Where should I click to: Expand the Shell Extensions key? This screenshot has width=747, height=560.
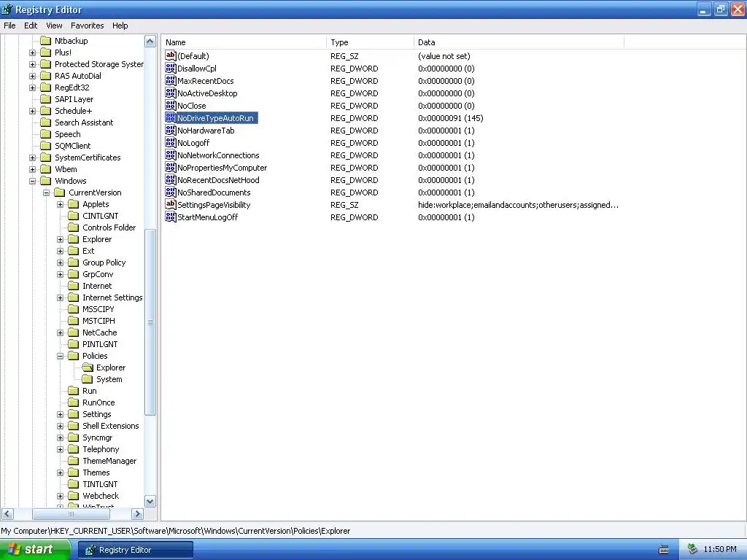click(60, 426)
